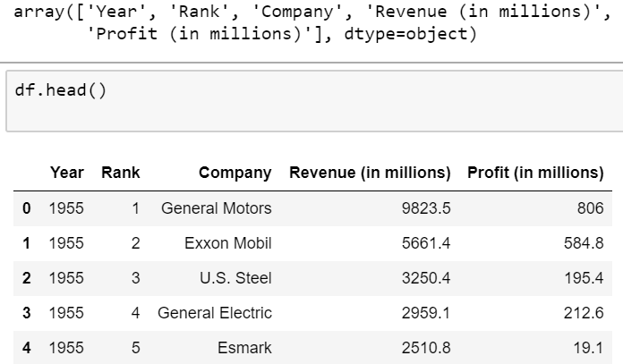The width and height of the screenshot is (623, 364).
Task: Click the Year cell in General Motors row
Action: tap(66, 208)
